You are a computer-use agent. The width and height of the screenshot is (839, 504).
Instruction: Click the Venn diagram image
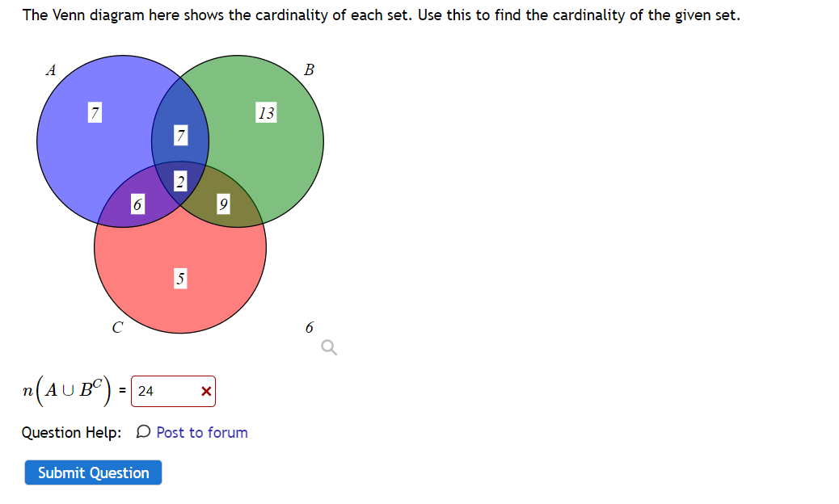[x=179, y=194]
